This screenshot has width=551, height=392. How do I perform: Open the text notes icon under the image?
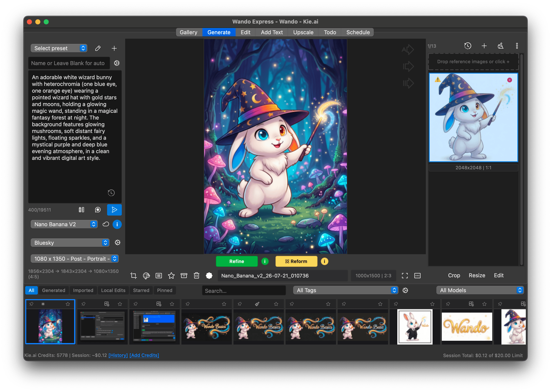[x=159, y=275]
